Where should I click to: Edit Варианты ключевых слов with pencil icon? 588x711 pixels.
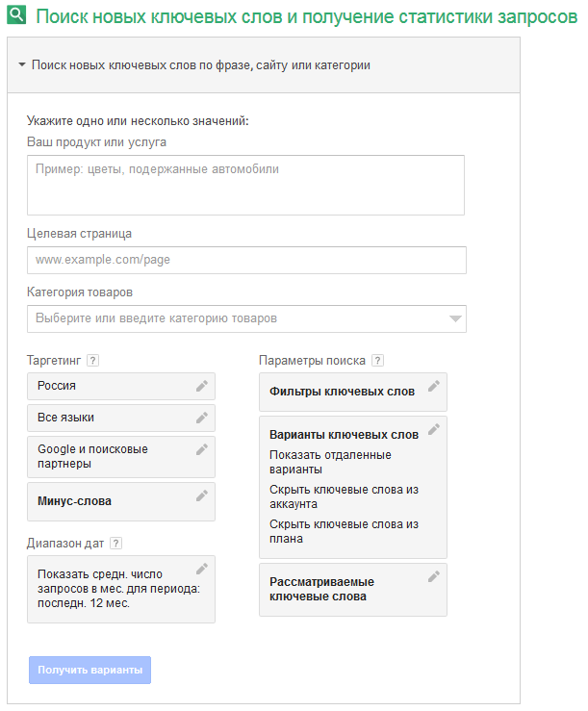pos(434,429)
